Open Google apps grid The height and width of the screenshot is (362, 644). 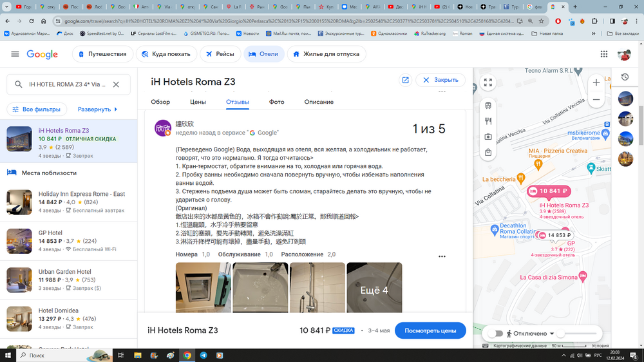pos(604,54)
